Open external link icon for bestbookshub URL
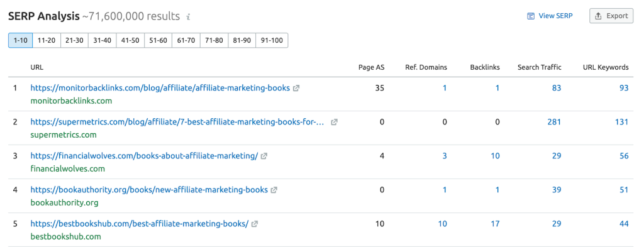This screenshot has width=644, height=247. (255, 224)
